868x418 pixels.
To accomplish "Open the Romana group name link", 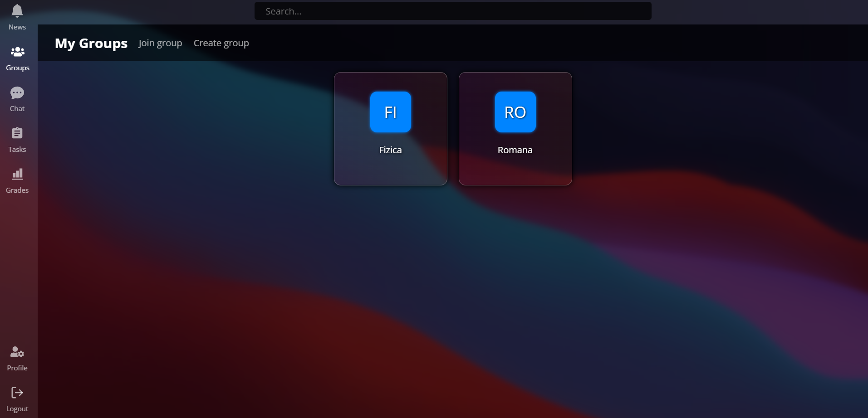I will coord(515,150).
